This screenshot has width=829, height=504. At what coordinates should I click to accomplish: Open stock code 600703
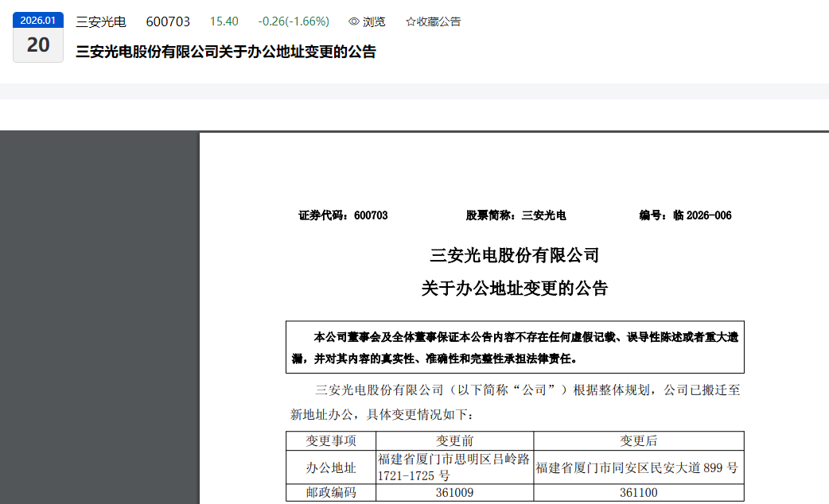click(167, 21)
